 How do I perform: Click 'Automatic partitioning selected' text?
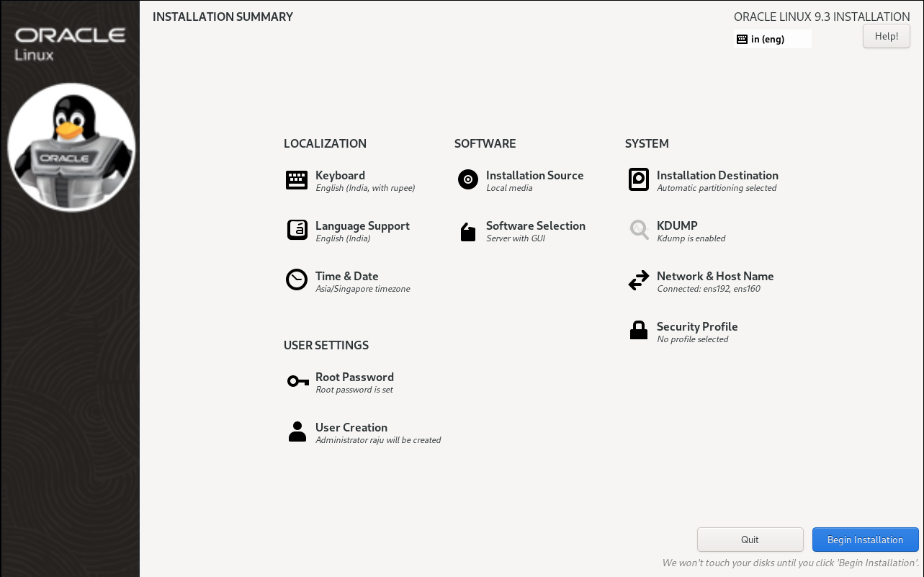click(x=717, y=188)
